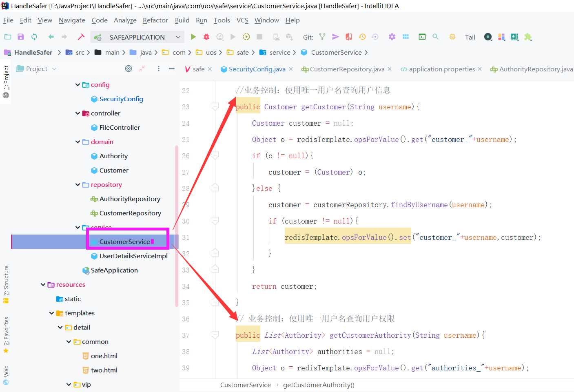Select Authority class in domain
Screen dimensions: 574x392
(113, 156)
